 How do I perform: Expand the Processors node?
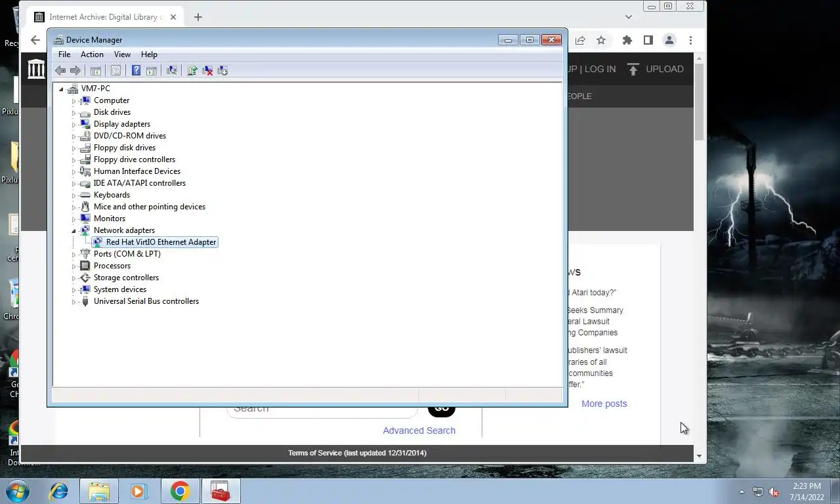(x=73, y=266)
